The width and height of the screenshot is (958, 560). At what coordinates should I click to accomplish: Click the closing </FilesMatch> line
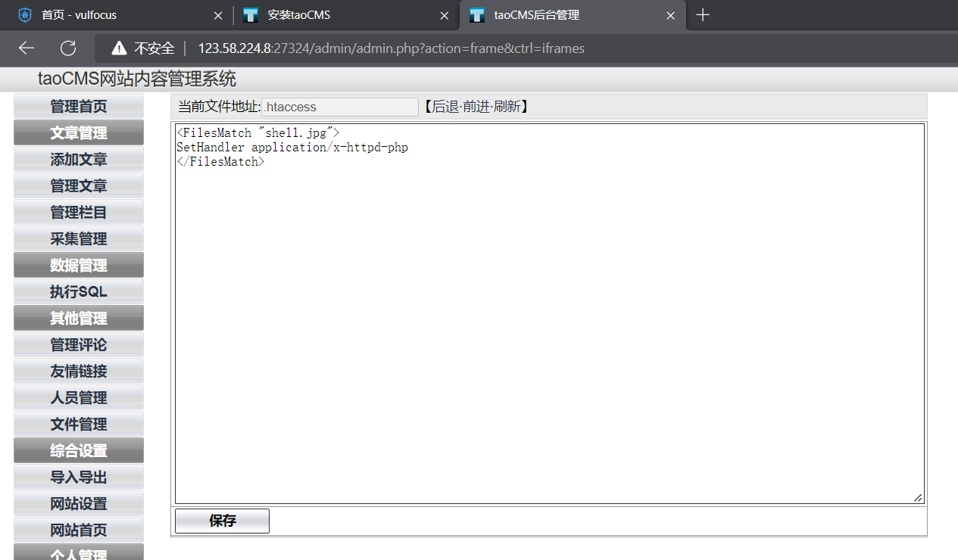click(220, 162)
